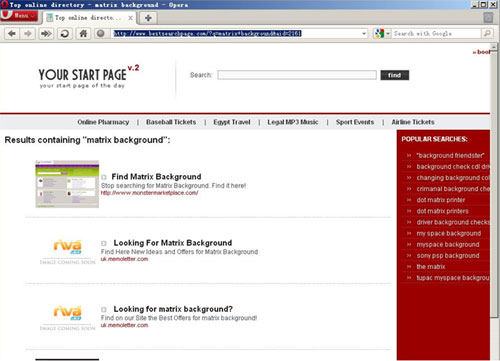Screen dimensions: 500x361
Task: Go forward with the Forward arrow
Action: pyautogui.click(x=28, y=34)
